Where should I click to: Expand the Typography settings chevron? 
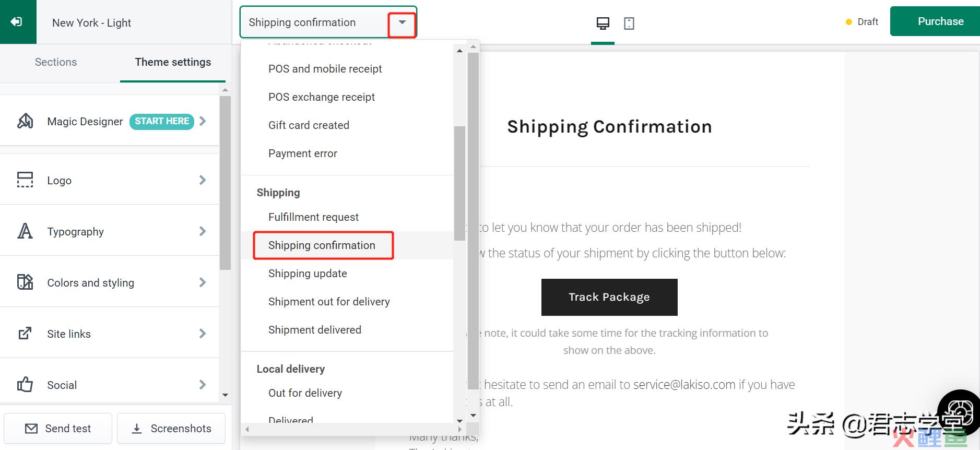[x=203, y=231]
